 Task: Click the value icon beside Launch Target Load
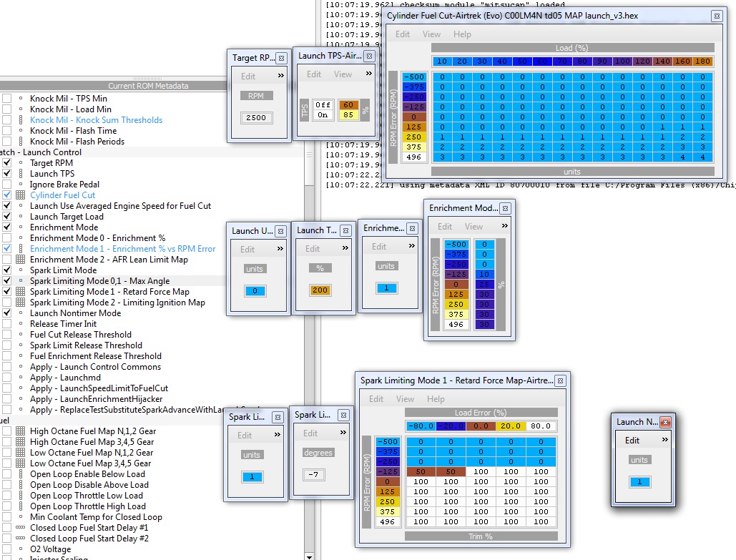click(20, 217)
